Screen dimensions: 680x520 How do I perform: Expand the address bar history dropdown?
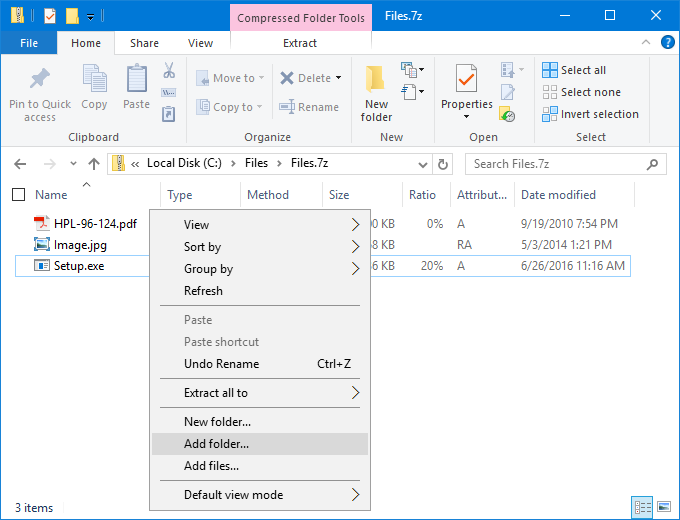pos(422,164)
